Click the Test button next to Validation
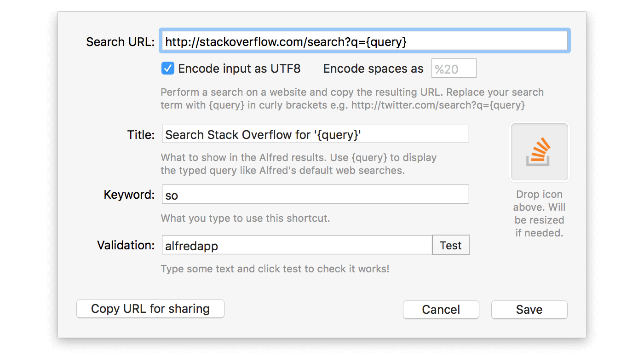Viewport: 644px width, 357px height. coord(450,245)
